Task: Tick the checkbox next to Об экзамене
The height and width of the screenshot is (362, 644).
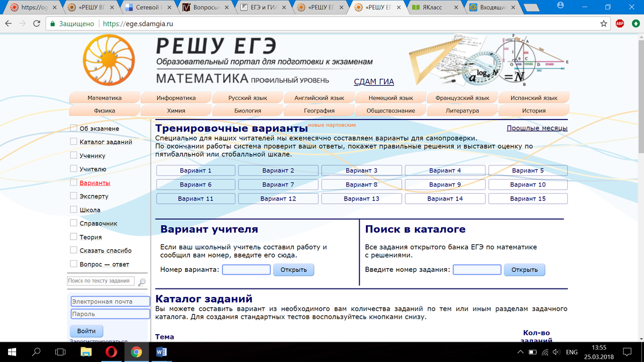Action: coord(74,128)
